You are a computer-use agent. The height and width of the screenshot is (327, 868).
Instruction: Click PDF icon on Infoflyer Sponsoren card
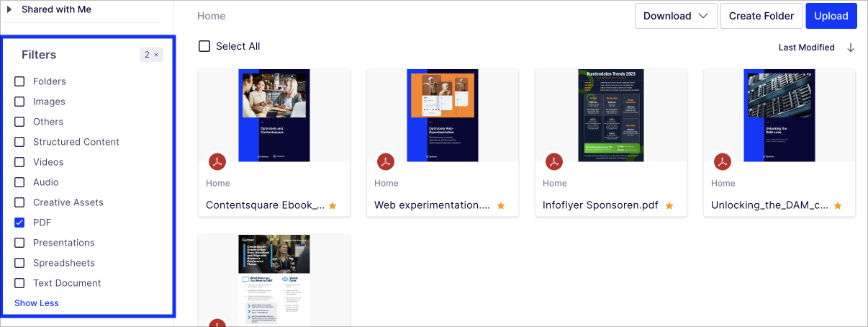pyautogui.click(x=554, y=161)
